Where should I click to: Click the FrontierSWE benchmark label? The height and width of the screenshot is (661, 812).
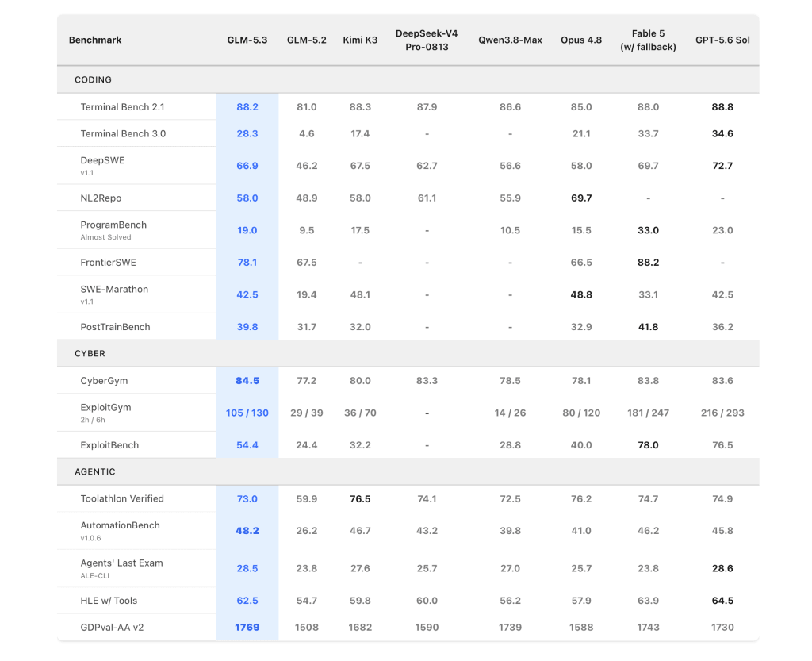tap(108, 263)
